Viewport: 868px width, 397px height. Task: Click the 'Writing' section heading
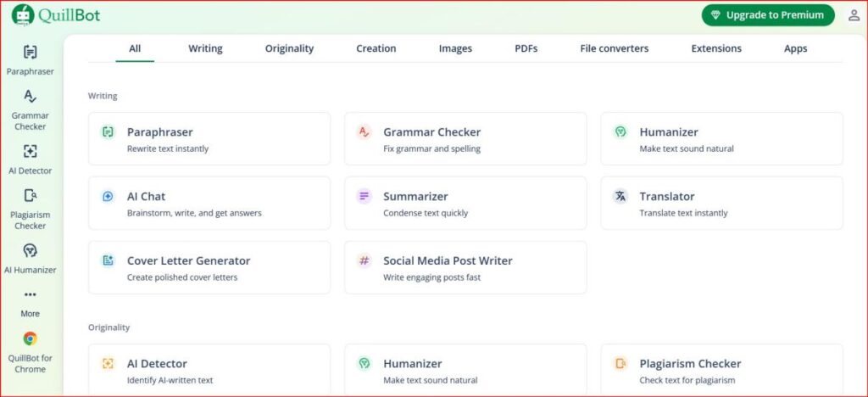click(x=103, y=96)
